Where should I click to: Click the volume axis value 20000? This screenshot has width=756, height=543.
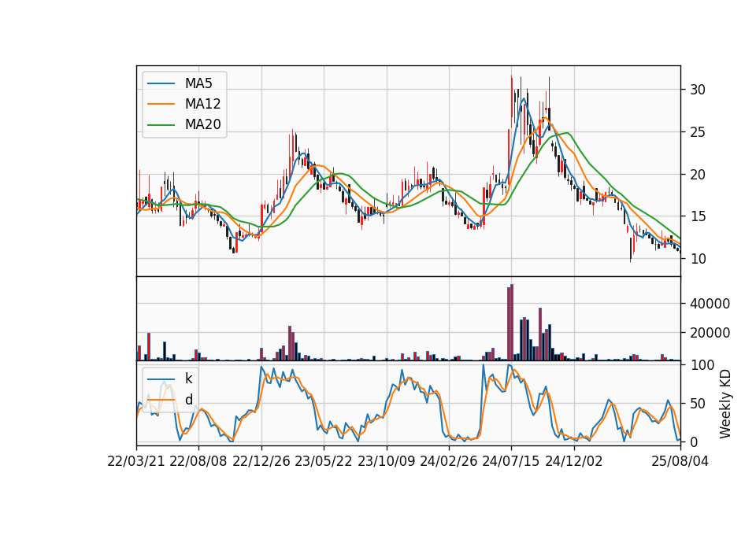[x=710, y=333]
